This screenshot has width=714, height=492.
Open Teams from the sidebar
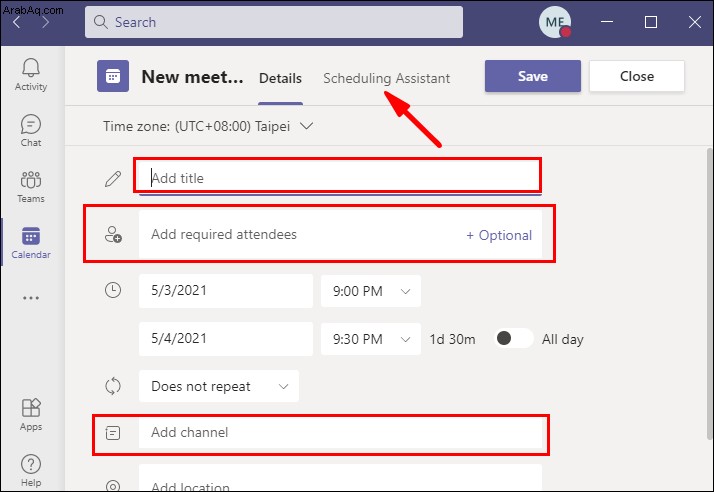click(31, 187)
